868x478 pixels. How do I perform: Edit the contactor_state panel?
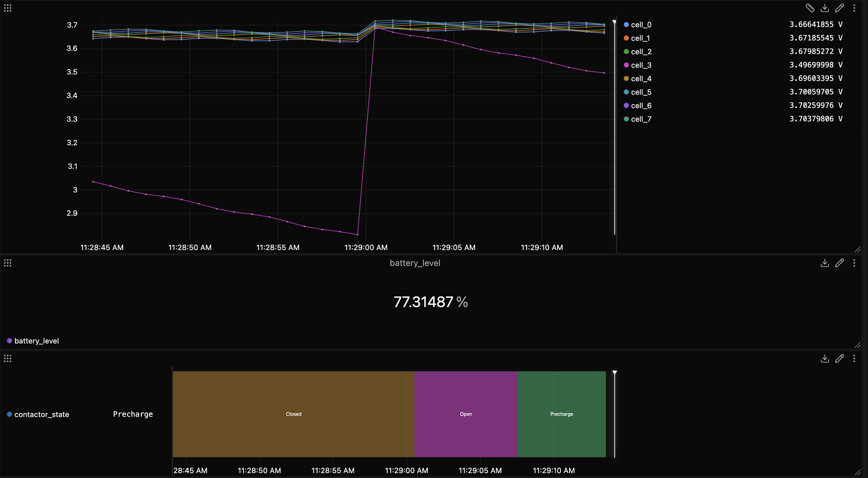[839, 358]
